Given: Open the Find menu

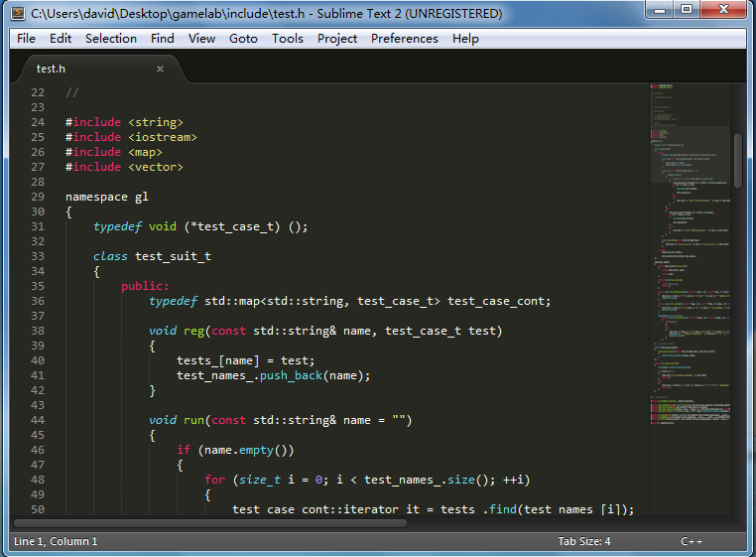Looking at the screenshot, I should 163,39.
